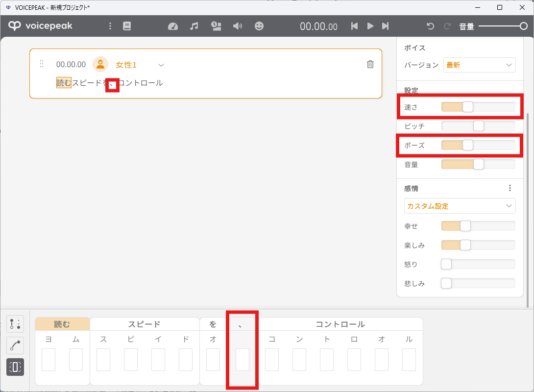Open the カスタム設定 emotion preset dropdown
Image resolution: width=534 pixels, height=392 pixels.
pos(460,206)
